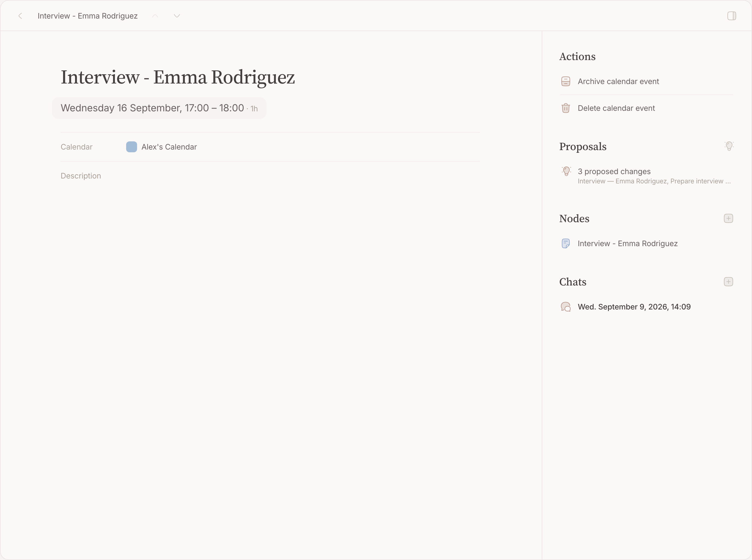Go to the previous item with the up chevron

point(155,16)
